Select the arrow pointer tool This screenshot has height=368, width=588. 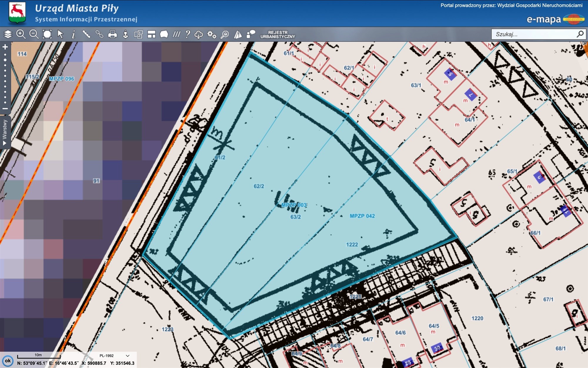click(60, 34)
